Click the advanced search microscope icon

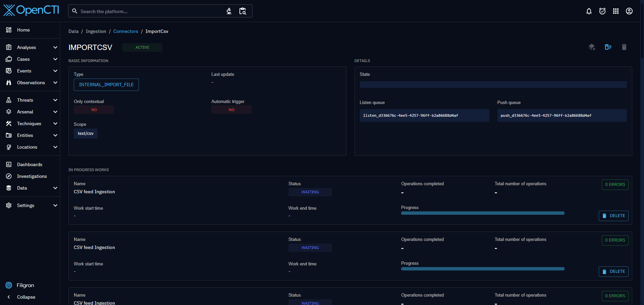229,11
